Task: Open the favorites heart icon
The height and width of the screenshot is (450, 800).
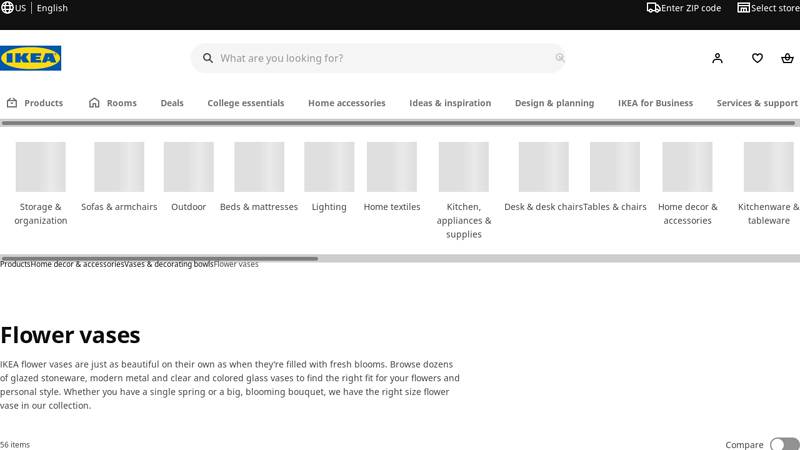Action: [x=757, y=58]
